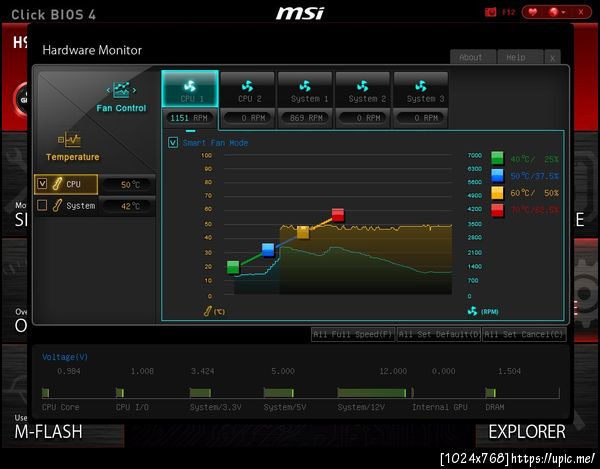Toggle the Smart Fan Mode checkbox
Screen dimensions: 600x469
tap(173, 143)
